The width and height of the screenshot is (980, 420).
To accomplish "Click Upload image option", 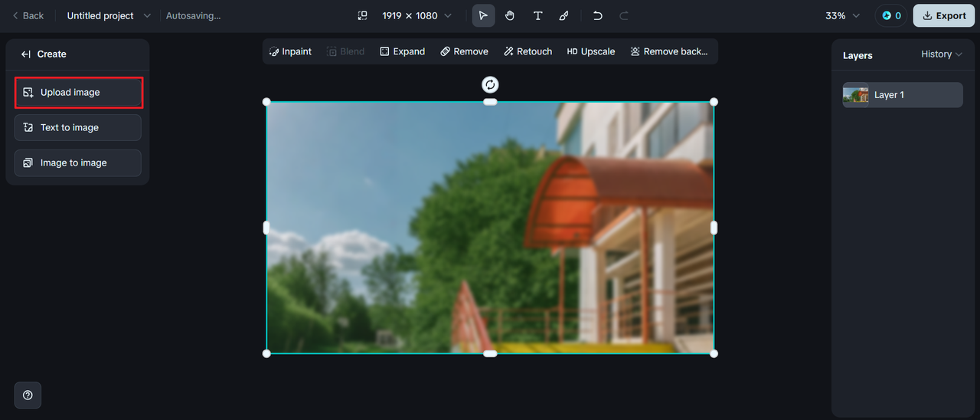I will pos(78,92).
